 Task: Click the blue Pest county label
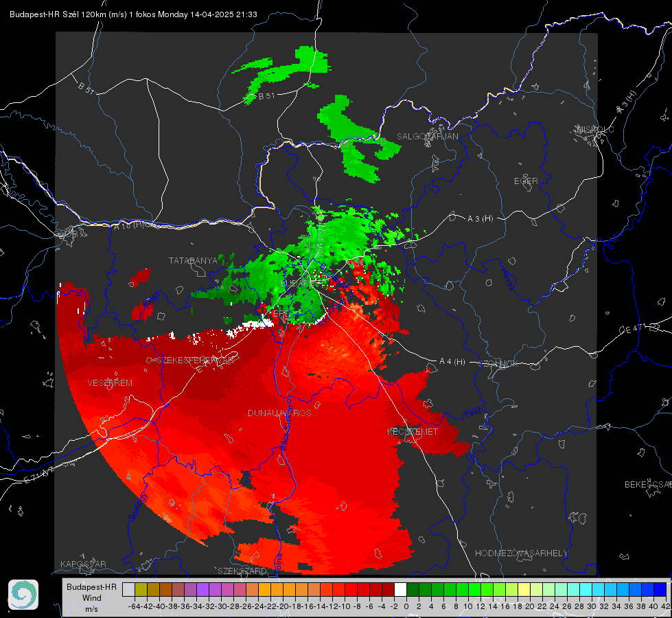tap(473, 413)
